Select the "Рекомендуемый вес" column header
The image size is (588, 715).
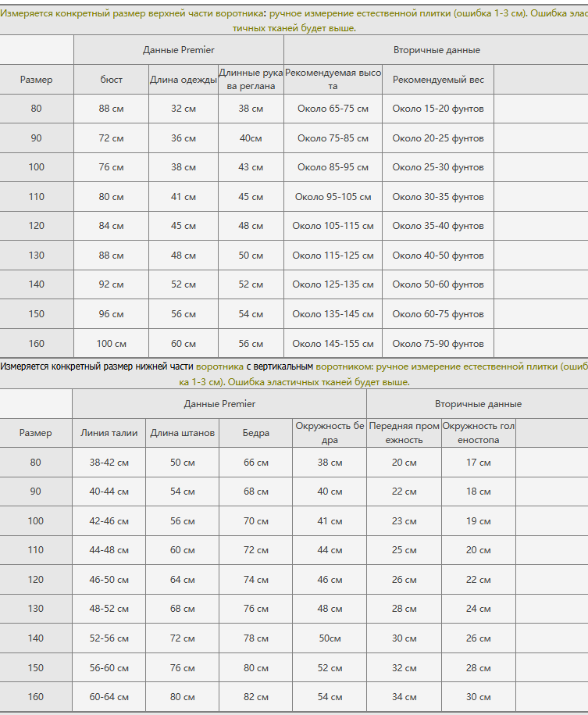coord(438,80)
